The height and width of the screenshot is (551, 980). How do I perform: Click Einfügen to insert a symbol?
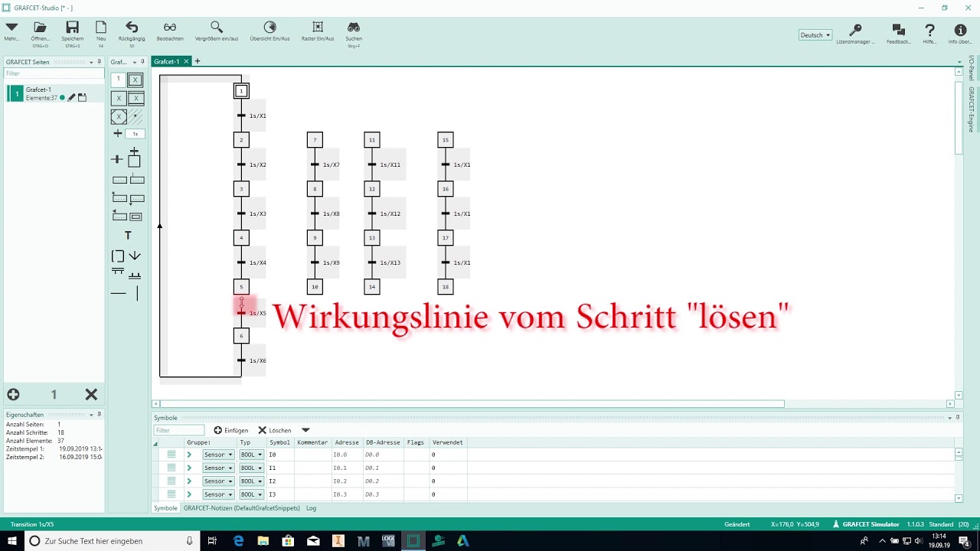coord(230,430)
